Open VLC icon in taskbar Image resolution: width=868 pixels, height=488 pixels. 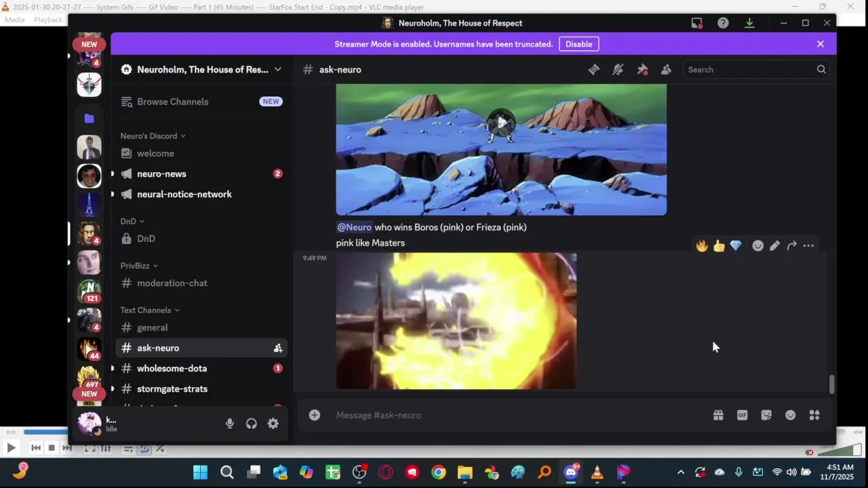coord(597,472)
